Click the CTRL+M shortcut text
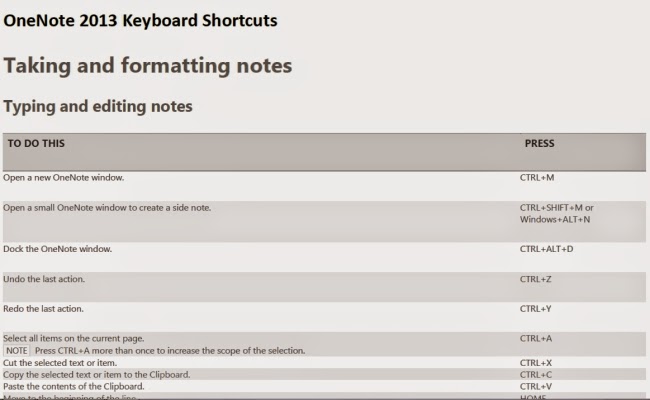The width and height of the screenshot is (650, 400). (537, 178)
